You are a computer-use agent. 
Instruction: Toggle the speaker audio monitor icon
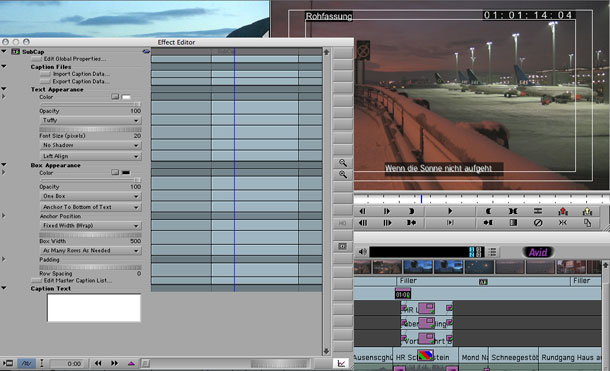click(362, 252)
